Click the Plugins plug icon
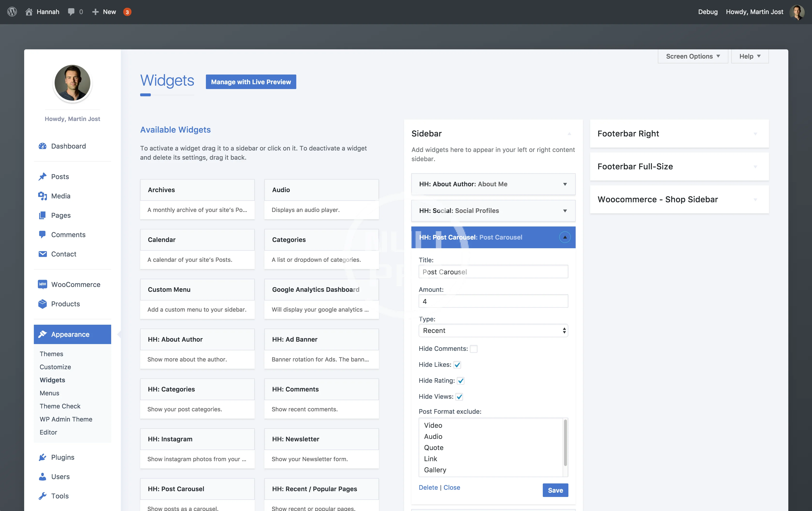 coord(43,457)
